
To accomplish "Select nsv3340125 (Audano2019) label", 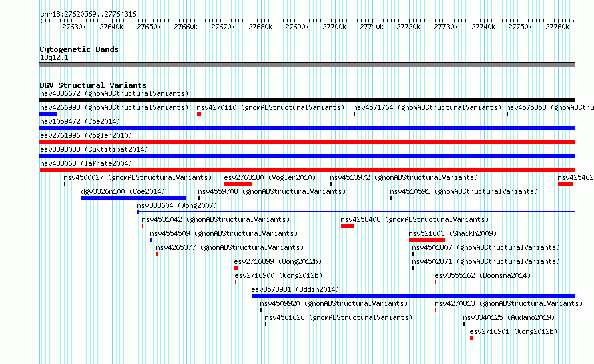I will (509, 317).
